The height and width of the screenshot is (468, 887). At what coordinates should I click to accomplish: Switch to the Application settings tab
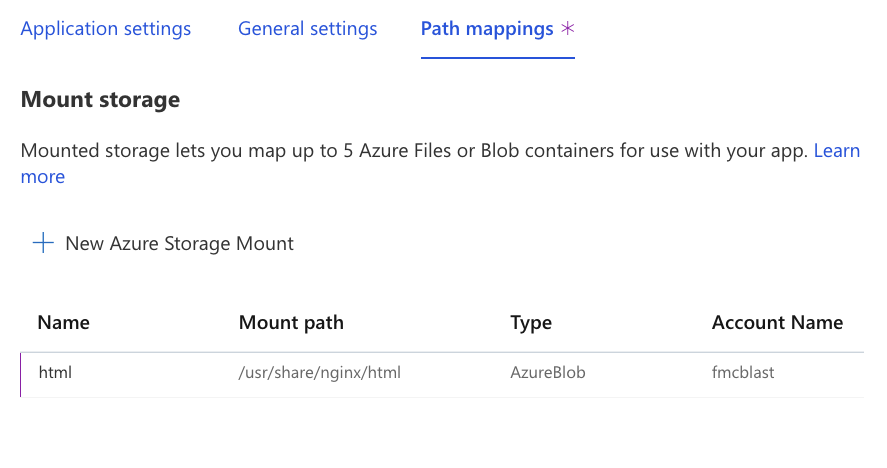click(106, 29)
